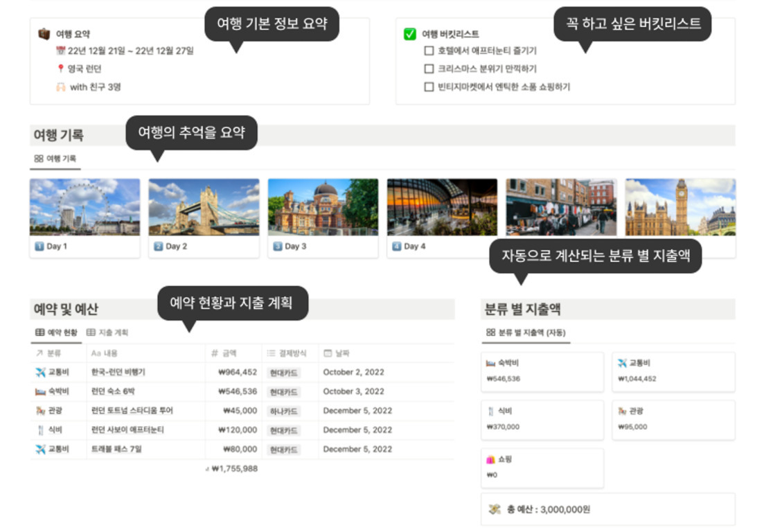Screen dimensions: 764x532
Task: Check 호텔에서 애프터눈티 즐기기 checkbox
Action: 429,51
